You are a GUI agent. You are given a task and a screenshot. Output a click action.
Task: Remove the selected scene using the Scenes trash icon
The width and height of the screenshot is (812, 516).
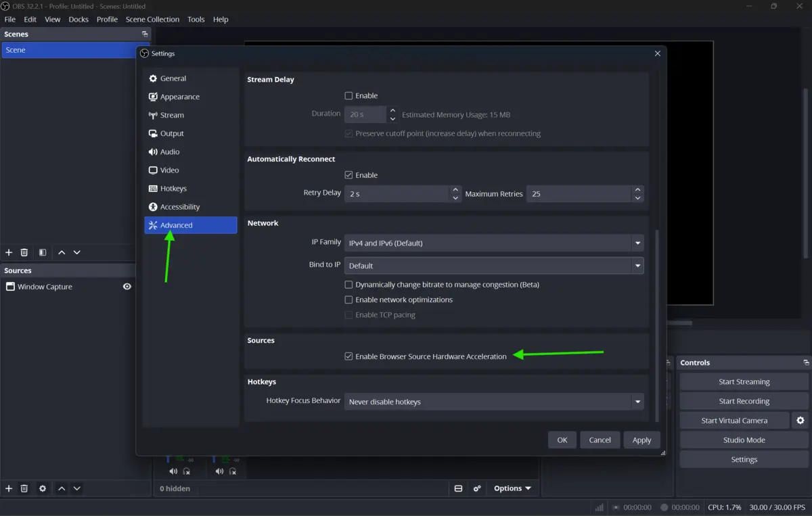click(x=24, y=252)
